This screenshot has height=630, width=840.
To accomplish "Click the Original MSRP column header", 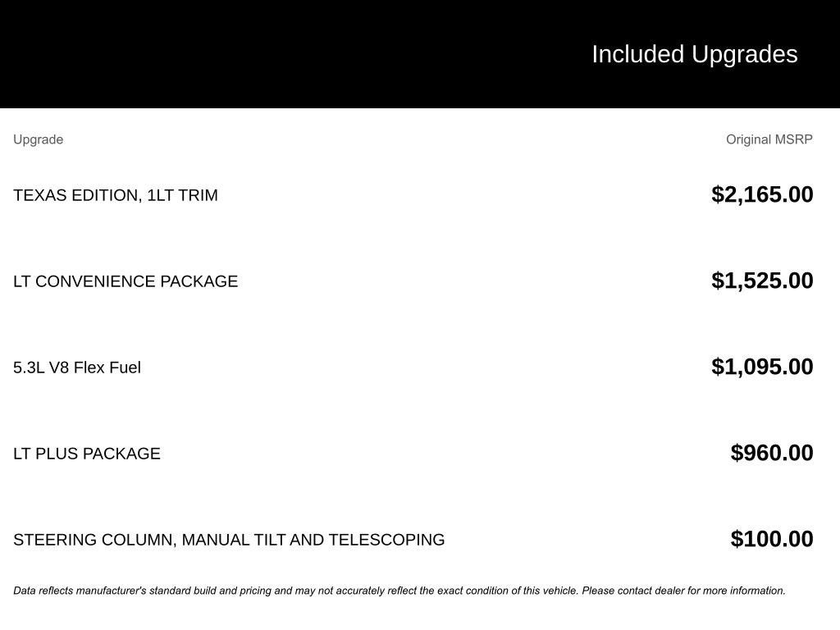I will point(769,139).
